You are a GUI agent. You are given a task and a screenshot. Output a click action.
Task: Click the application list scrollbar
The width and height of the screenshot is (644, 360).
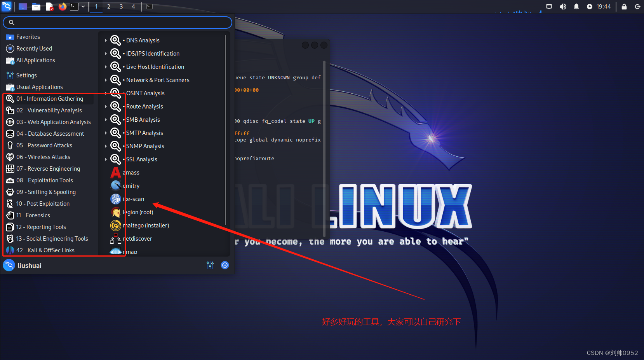pyautogui.click(x=226, y=130)
